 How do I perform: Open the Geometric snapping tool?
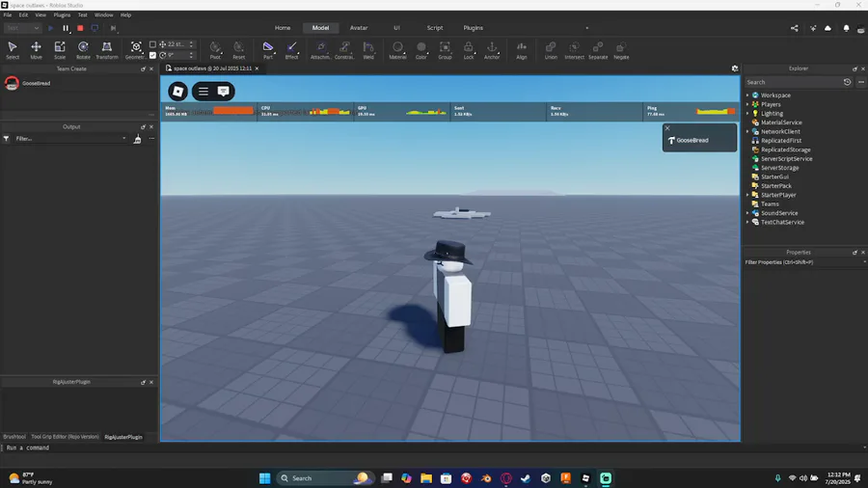coord(136,50)
